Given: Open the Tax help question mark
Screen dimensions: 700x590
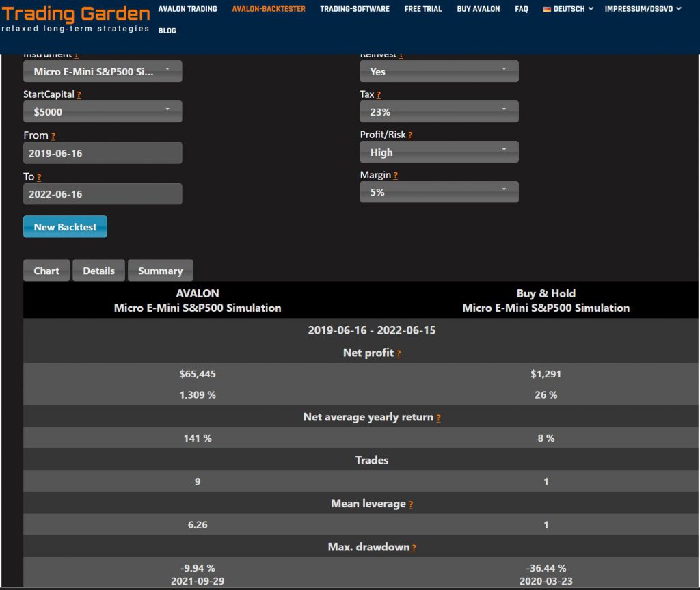Looking at the screenshot, I should click(379, 94).
